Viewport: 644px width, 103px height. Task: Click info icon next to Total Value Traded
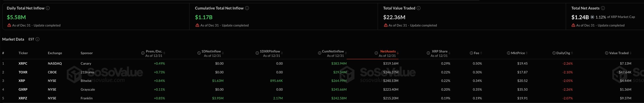coord(418,8)
